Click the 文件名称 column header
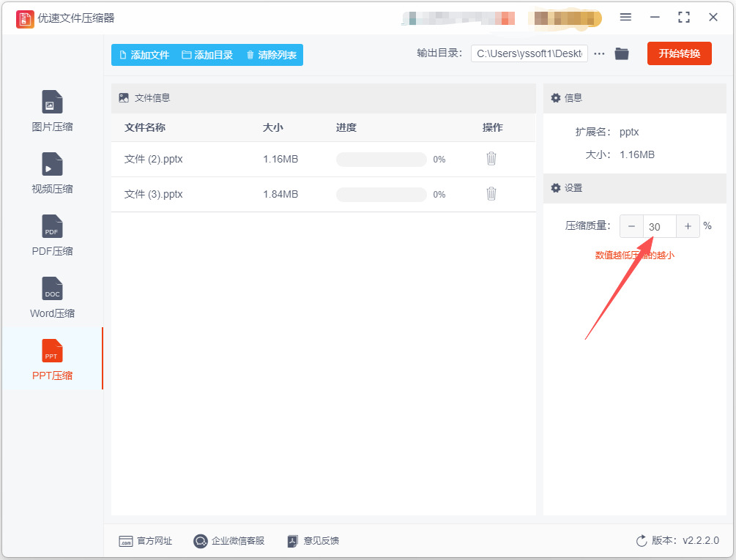The width and height of the screenshot is (736, 560). pos(144,127)
